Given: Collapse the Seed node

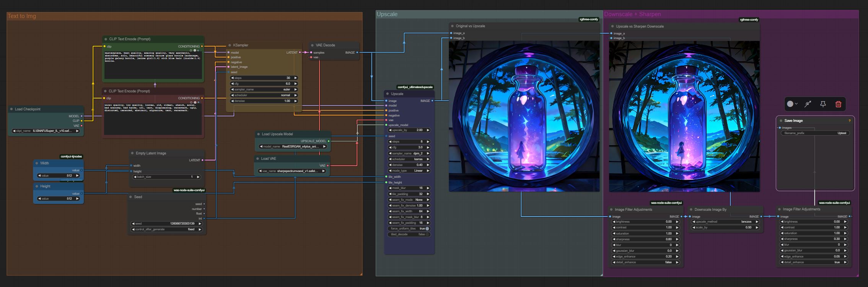Looking at the screenshot, I should coord(131,197).
